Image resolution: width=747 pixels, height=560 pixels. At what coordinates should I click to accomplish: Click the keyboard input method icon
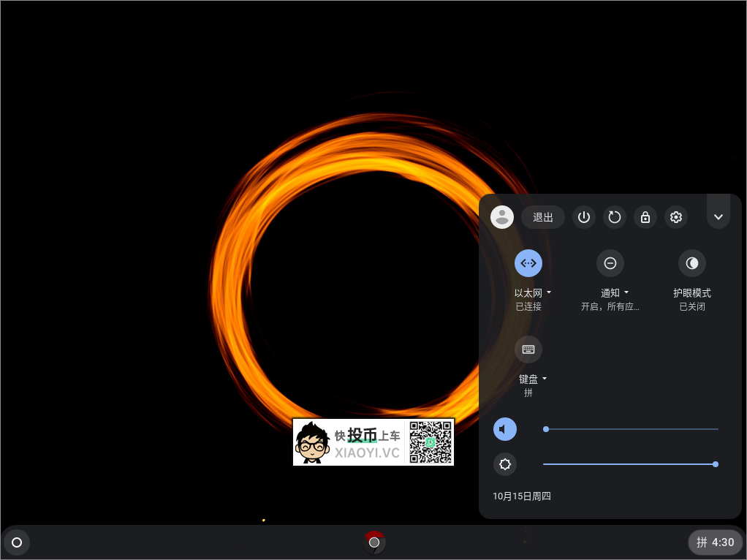(x=528, y=349)
